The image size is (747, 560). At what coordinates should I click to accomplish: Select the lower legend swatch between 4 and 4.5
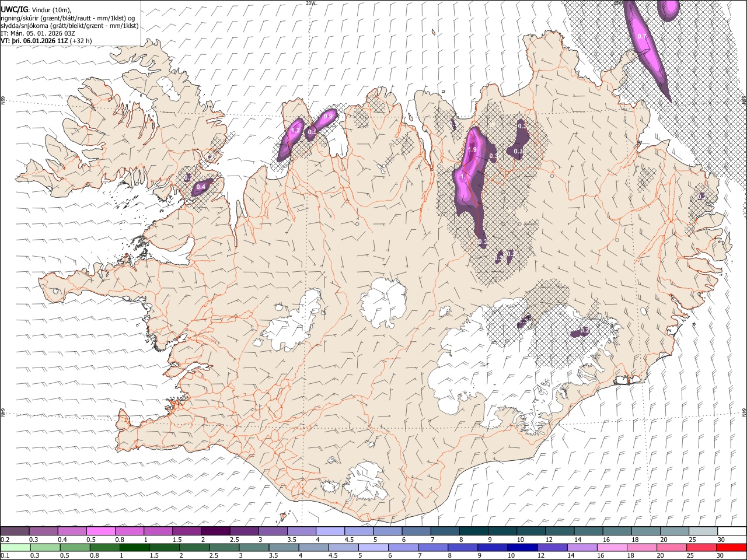pos(313,547)
